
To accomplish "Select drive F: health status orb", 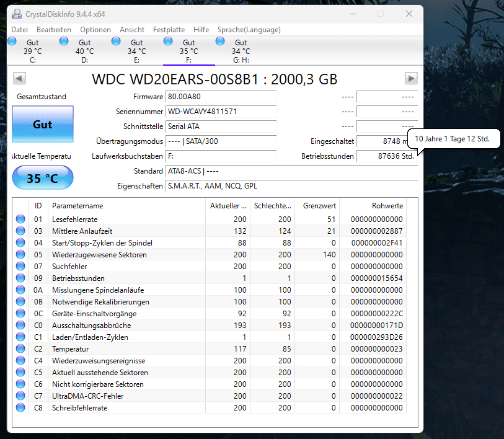I will pyautogui.click(x=168, y=41).
